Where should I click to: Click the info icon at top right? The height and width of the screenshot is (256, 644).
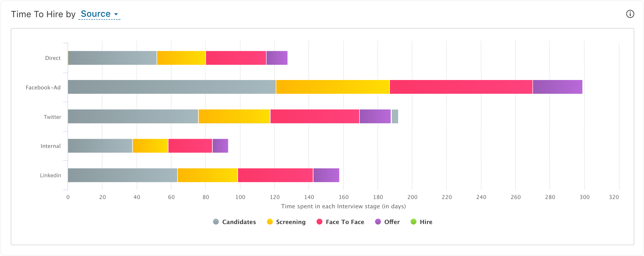click(630, 14)
